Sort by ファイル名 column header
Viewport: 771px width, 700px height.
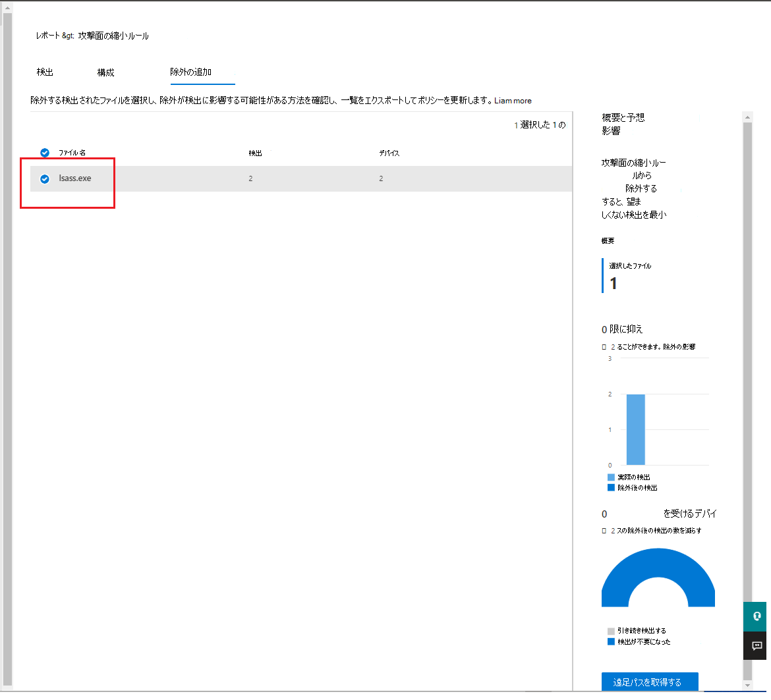tap(72, 153)
